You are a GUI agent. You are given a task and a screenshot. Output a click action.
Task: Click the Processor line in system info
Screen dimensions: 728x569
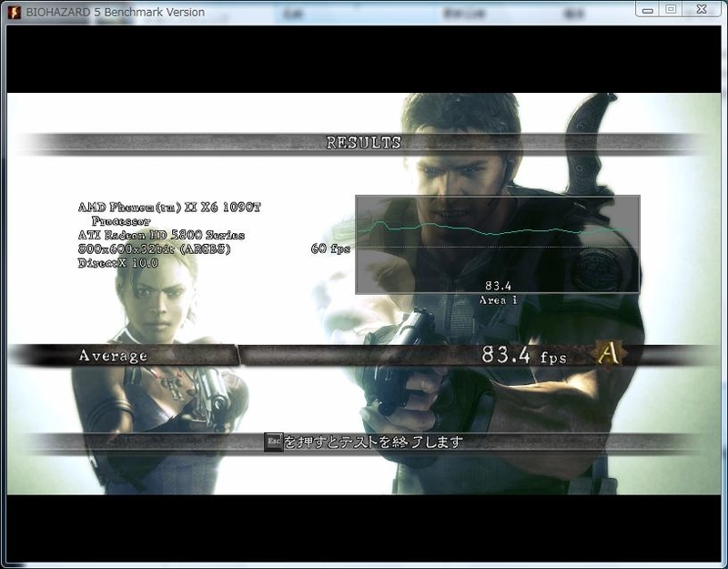tap(121, 221)
